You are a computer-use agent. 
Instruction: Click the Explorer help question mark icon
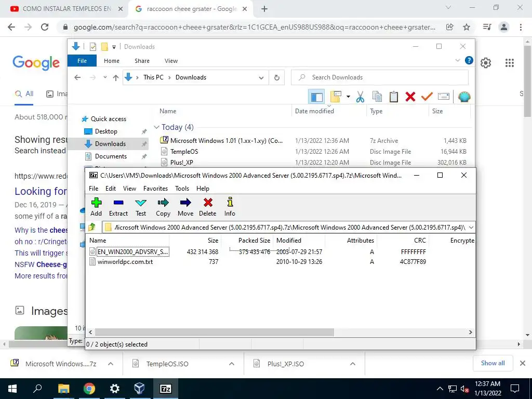[x=469, y=60]
